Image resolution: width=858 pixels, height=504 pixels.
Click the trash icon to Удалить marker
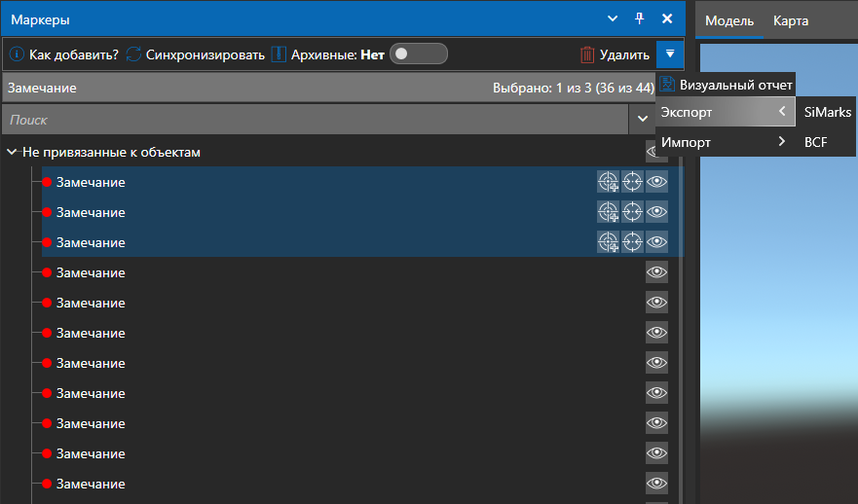pos(587,54)
